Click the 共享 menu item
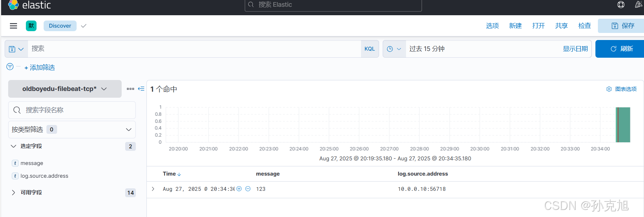This screenshot has width=644, height=217. [561, 26]
